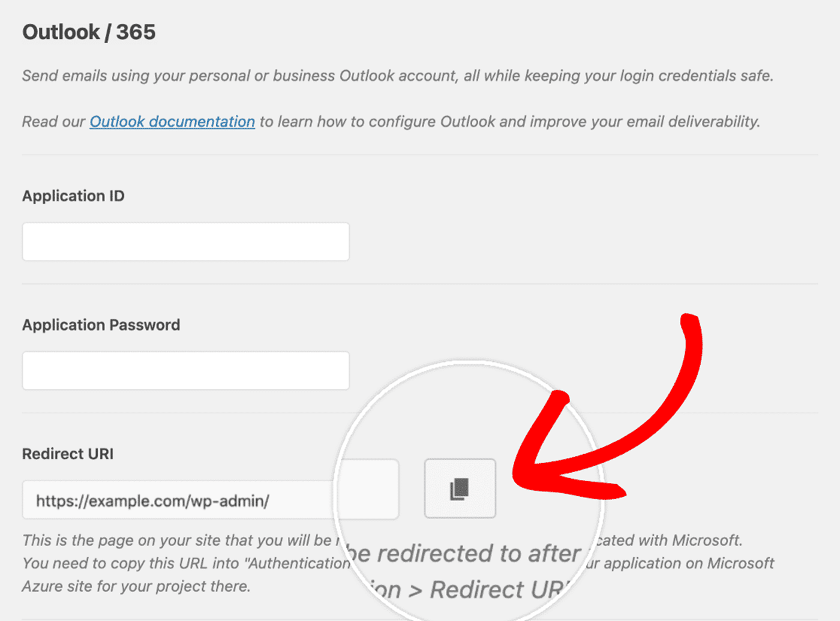The image size is (840, 621).
Task: Select the Redirect URI URL field
Action: 180,500
